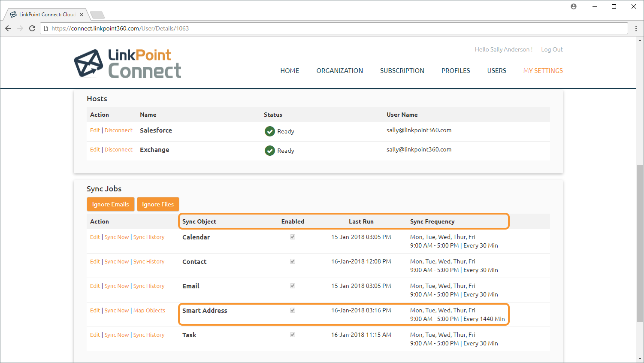
Task: Click the Sync Jobs section heading
Action: [104, 189]
